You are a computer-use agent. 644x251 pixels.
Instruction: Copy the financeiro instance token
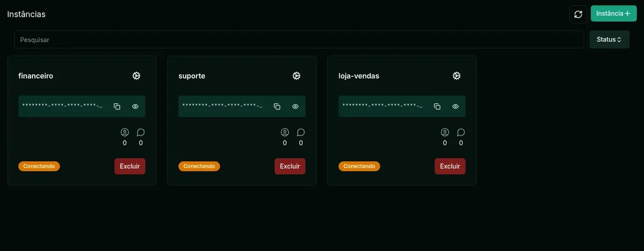(x=117, y=106)
